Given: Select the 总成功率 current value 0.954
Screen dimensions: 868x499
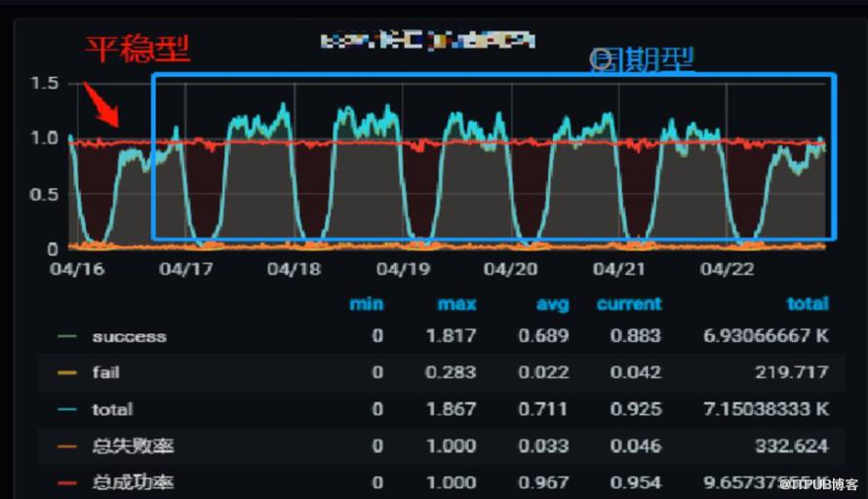Looking at the screenshot, I should (x=636, y=482).
